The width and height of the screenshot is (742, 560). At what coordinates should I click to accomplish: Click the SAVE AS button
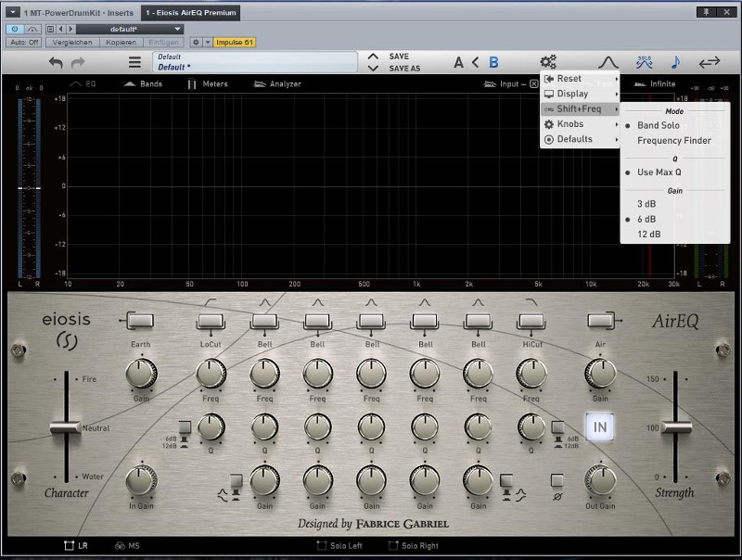point(404,69)
